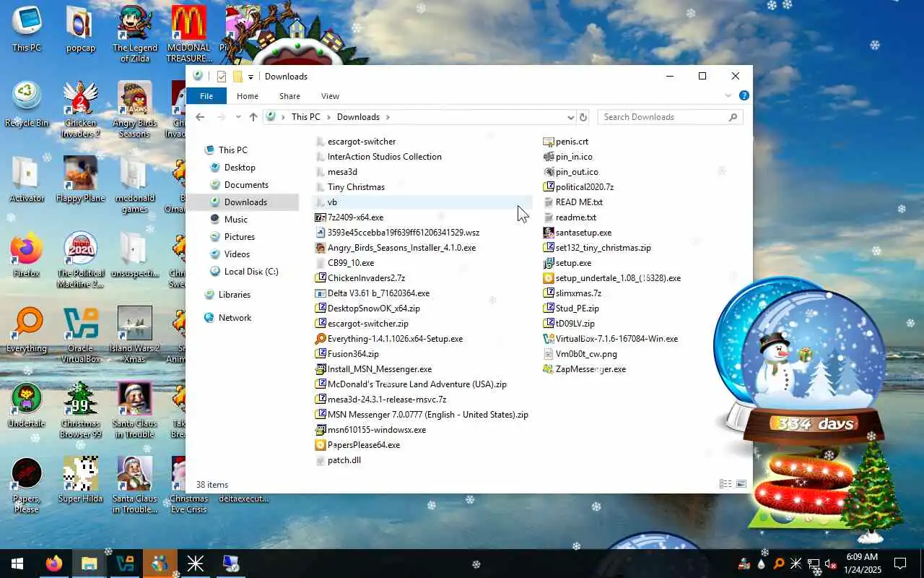The width and height of the screenshot is (924, 578).
Task: Refresh the Downloads folder view
Action: tap(583, 117)
